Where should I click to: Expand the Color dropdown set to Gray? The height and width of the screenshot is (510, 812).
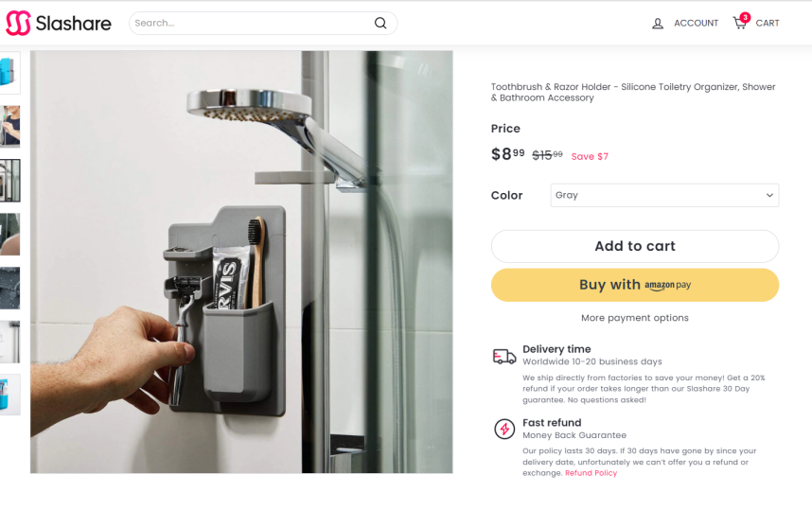(664, 195)
